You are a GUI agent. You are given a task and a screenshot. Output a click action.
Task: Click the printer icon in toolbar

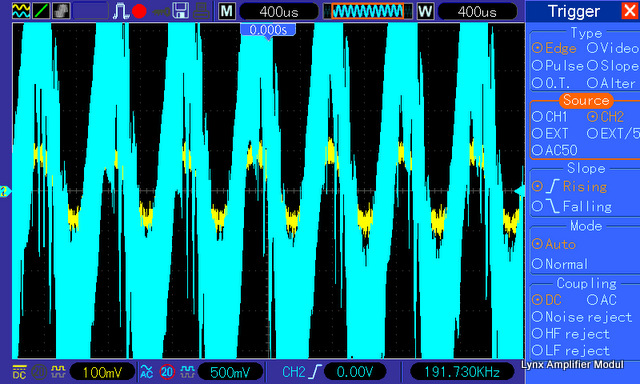201,11
